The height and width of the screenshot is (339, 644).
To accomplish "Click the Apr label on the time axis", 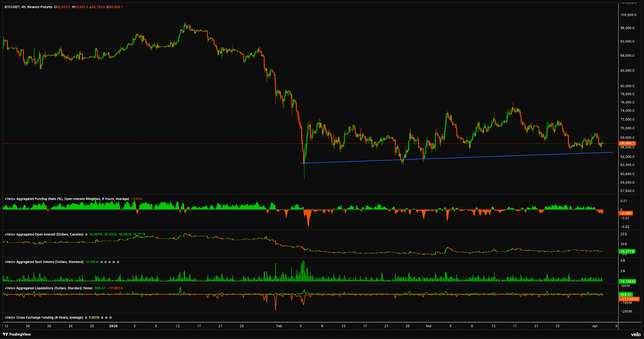I will [x=595, y=326].
